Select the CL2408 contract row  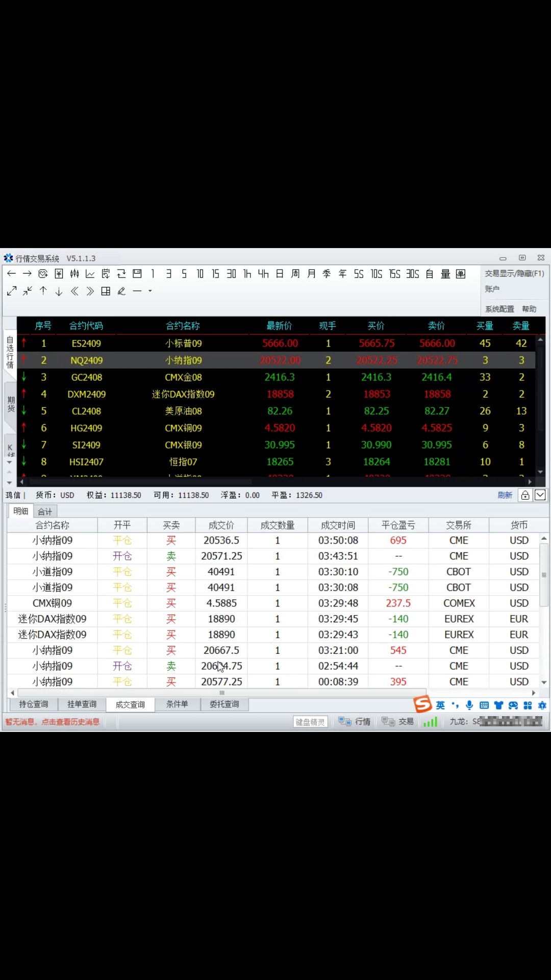tap(276, 411)
